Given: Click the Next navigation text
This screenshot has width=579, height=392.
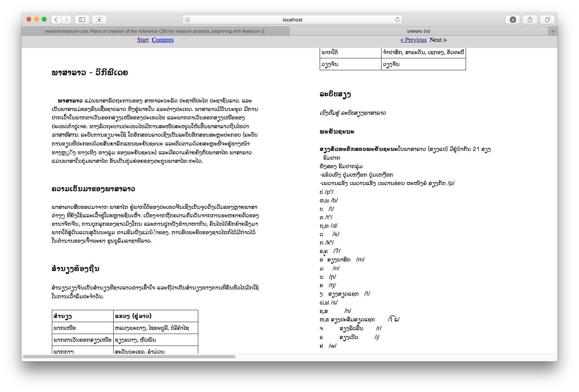Looking at the screenshot, I should (438, 40).
